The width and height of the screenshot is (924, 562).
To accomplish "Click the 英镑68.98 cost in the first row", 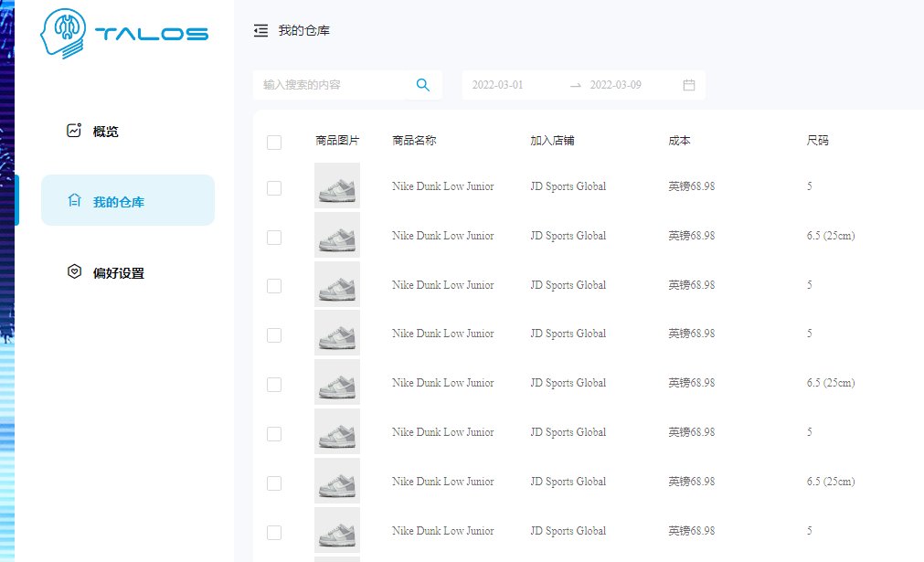I will point(691,186).
